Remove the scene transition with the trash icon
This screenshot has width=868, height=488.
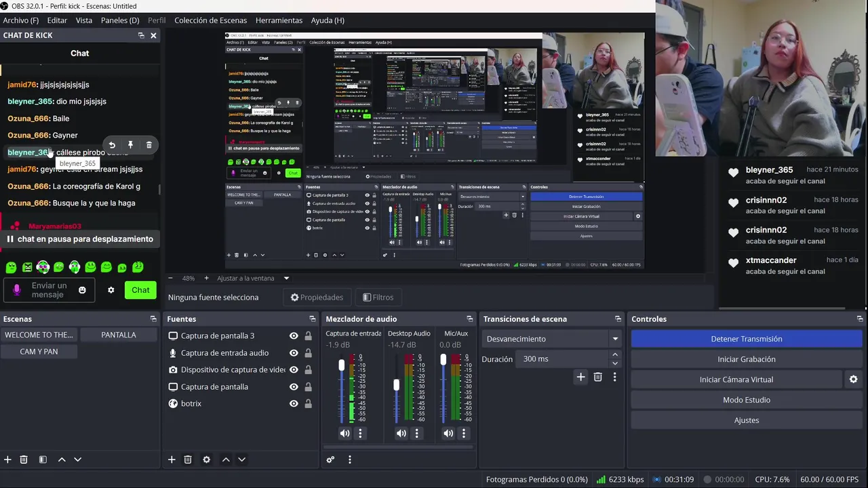pyautogui.click(x=597, y=377)
